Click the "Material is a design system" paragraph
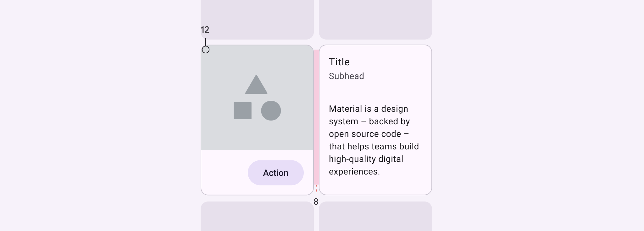This screenshot has height=231, width=644. point(374,140)
